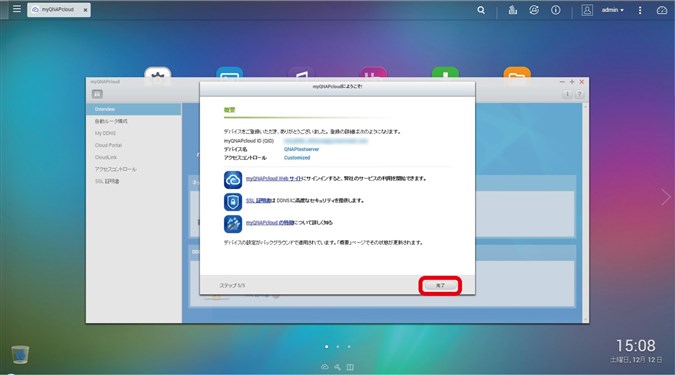Select the second desktop page dot
675x375 pixels.
338,347
